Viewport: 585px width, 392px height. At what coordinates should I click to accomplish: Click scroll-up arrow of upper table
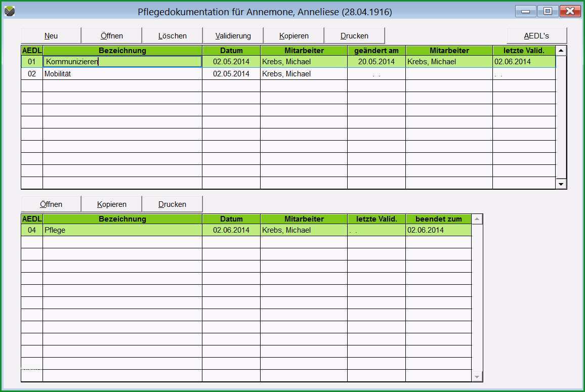click(x=561, y=51)
